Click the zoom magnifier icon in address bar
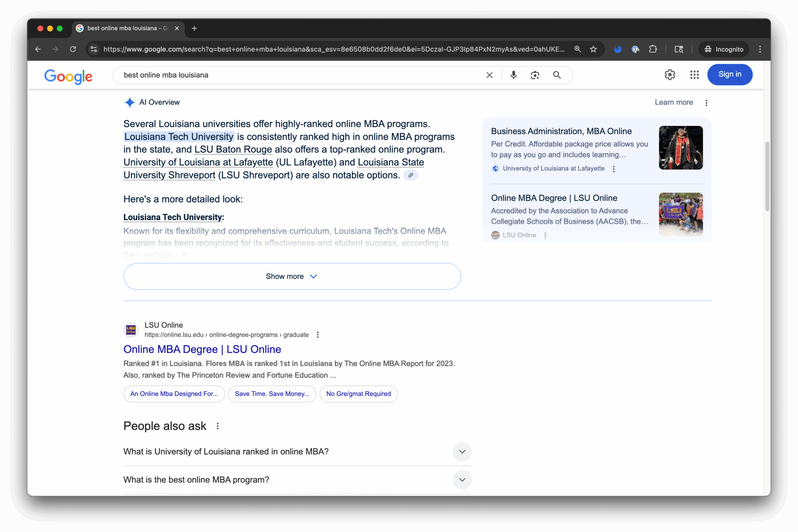Viewport: 798px width, 532px height. 577,49
